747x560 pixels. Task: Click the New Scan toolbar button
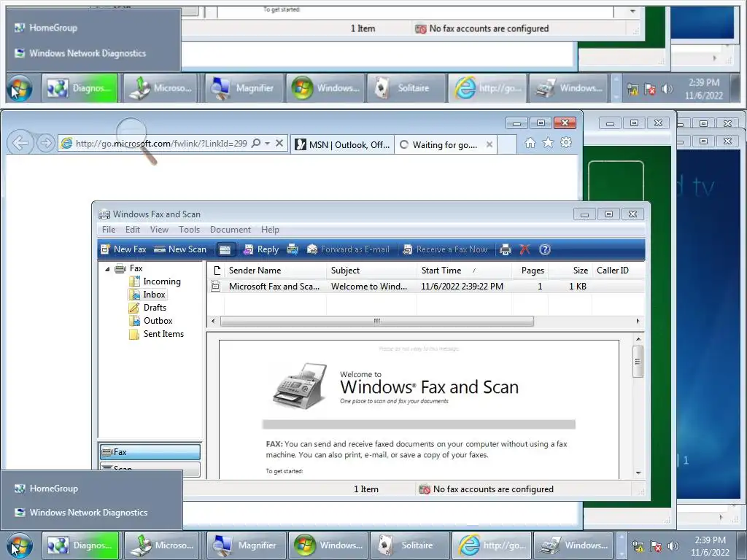[180, 249]
